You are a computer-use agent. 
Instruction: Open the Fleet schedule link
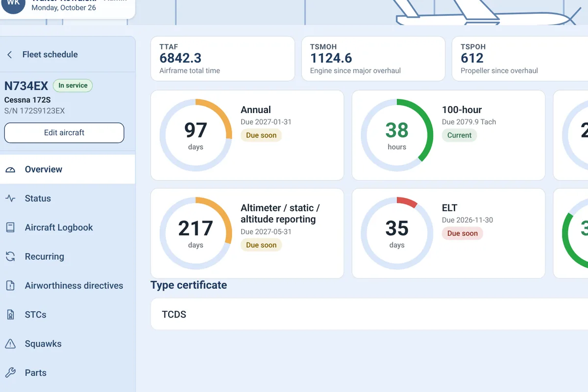click(50, 55)
